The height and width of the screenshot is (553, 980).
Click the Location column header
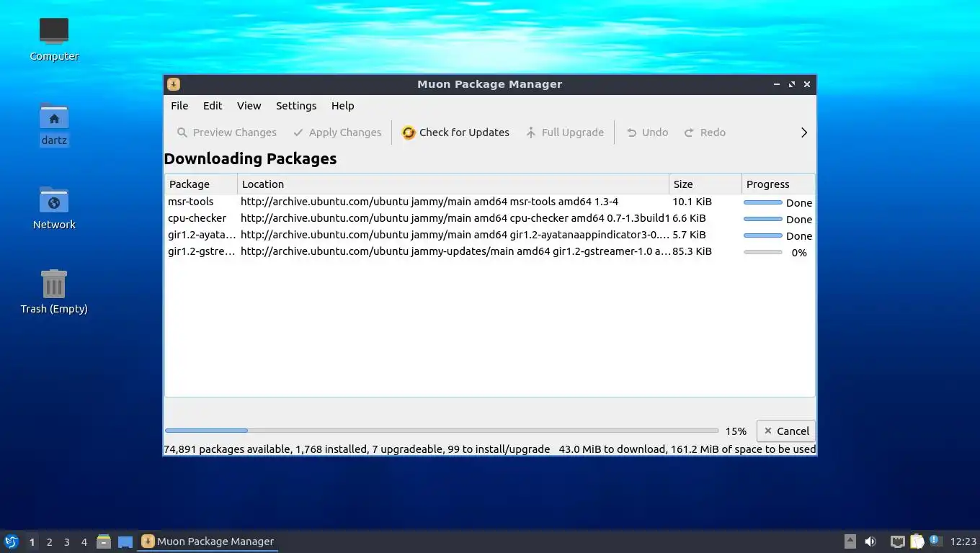tap(453, 184)
